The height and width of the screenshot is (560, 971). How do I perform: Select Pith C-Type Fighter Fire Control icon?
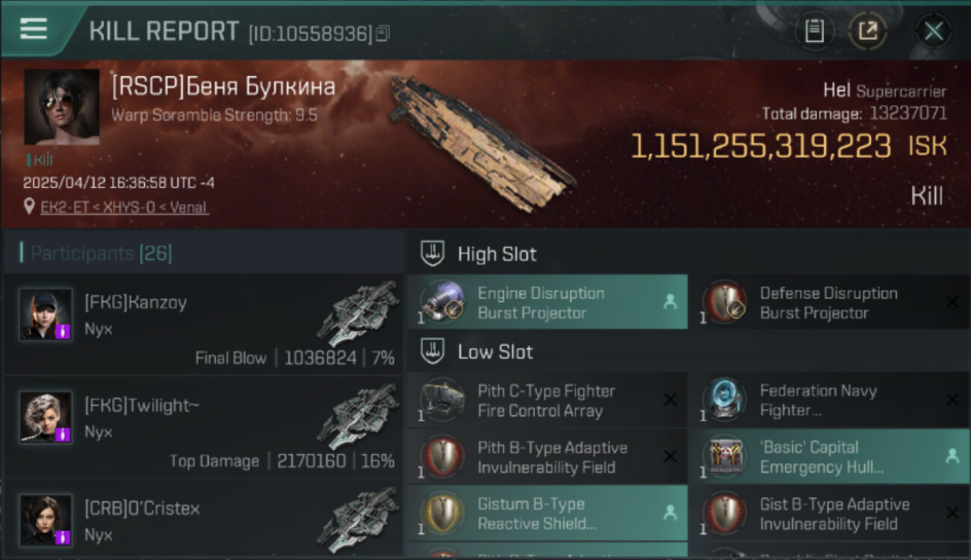[x=443, y=400]
